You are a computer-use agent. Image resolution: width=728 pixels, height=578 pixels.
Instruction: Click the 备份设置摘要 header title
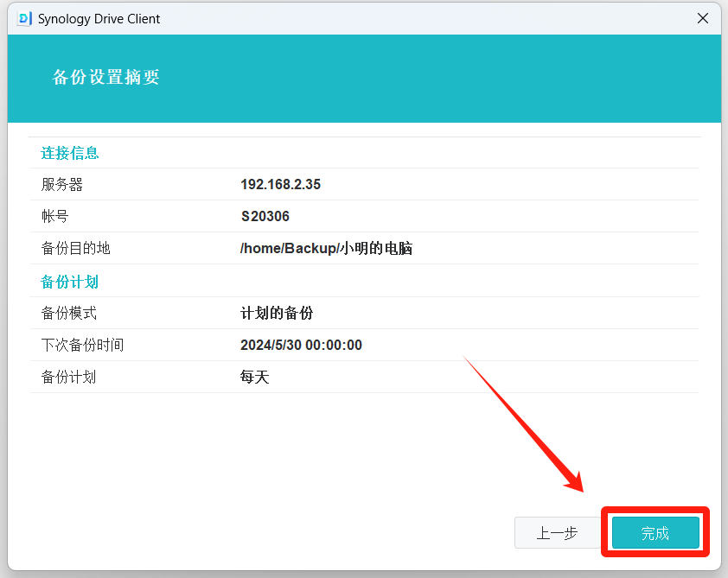point(106,77)
